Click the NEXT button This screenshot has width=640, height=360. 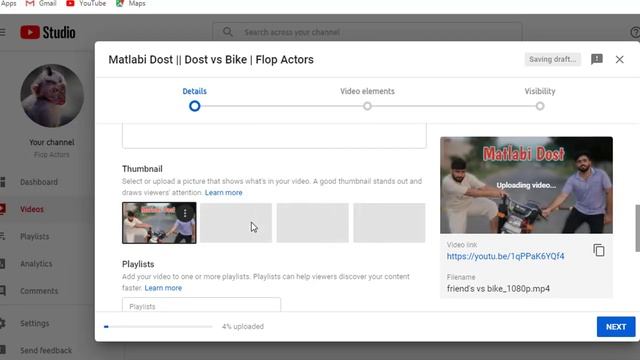point(616,327)
